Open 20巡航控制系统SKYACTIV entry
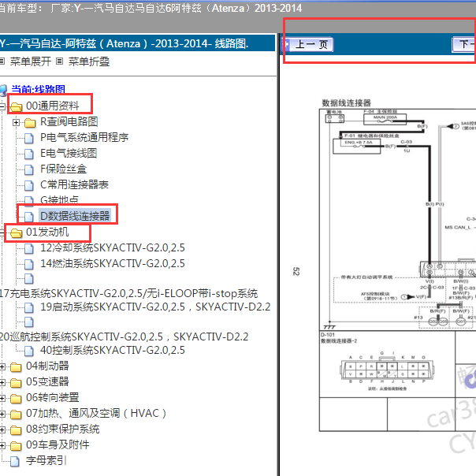Image resolution: width=476 pixels, height=476 pixels. pyautogui.click(x=124, y=337)
